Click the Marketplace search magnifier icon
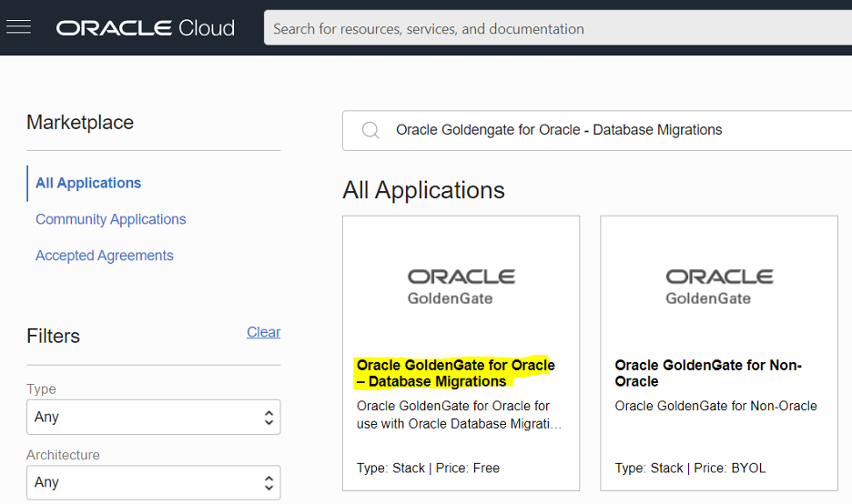852x504 pixels. [370, 130]
